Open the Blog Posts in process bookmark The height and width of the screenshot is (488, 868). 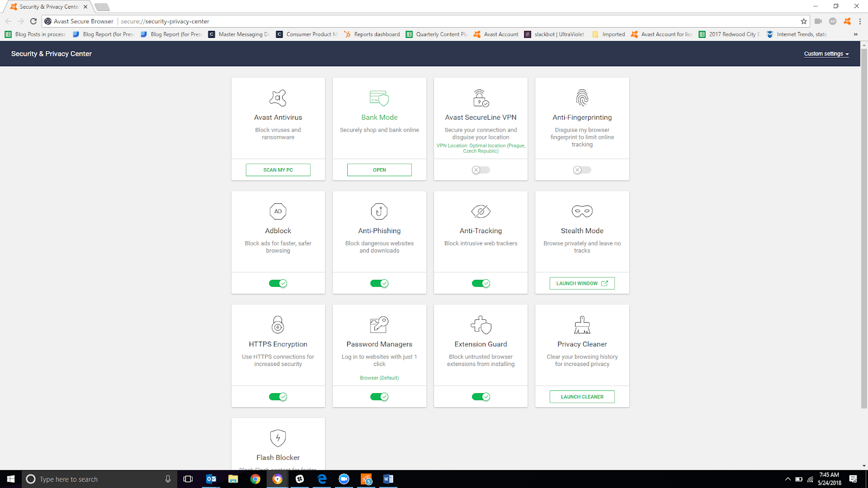click(35, 34)
